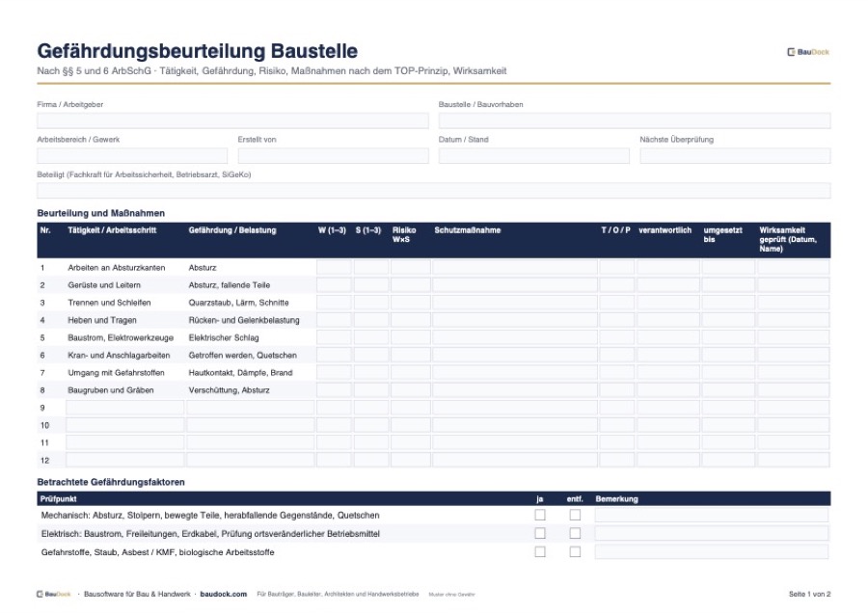The image size is (868, 613).
Task: Select 'Baustrom, Elektrowerkzeuge' text
Action: pyautogui.click(x=121, y=337)
